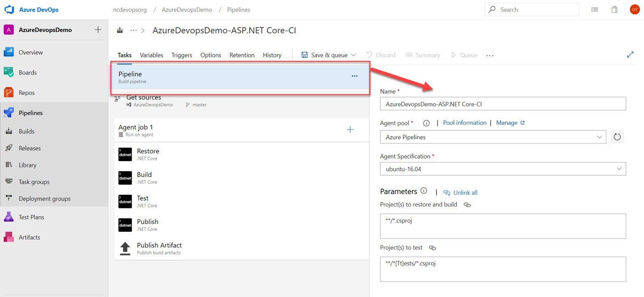
Task: Click the Search box
Action: [532, 9]
